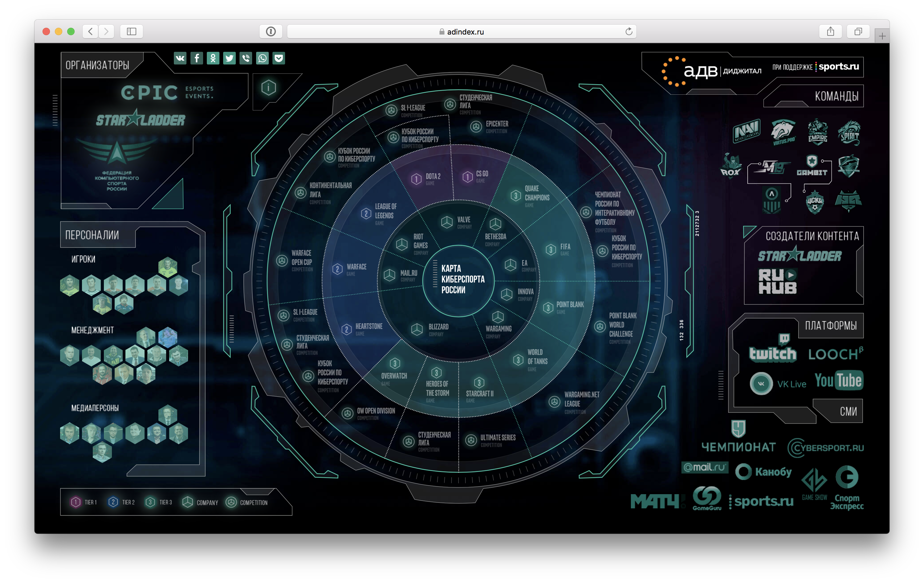Open the Championat media logo
This screenshot has width=924, height=583.
point(738,437)
